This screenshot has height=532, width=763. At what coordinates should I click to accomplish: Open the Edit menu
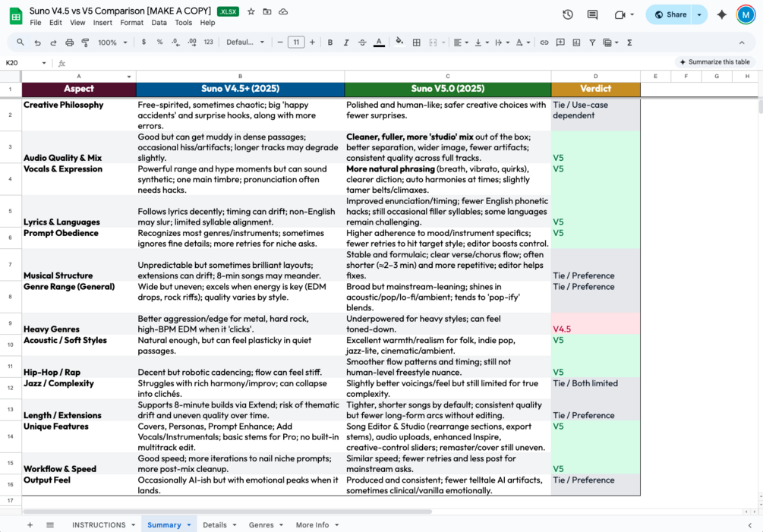(x=55, y=22)
